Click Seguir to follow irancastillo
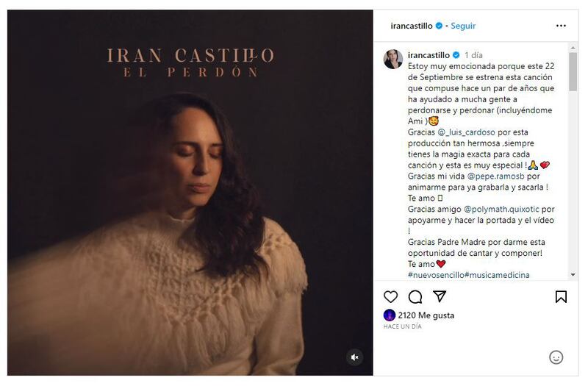The height and width of the screenshot is (386, 588). 463,26
